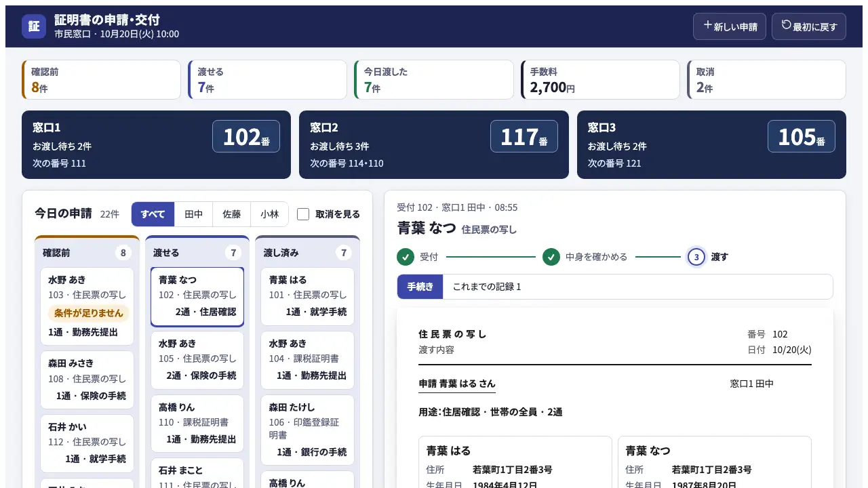Click the 次の番号 114・110 text
This screenshot has width=868, height=488.
coord(347,163)
